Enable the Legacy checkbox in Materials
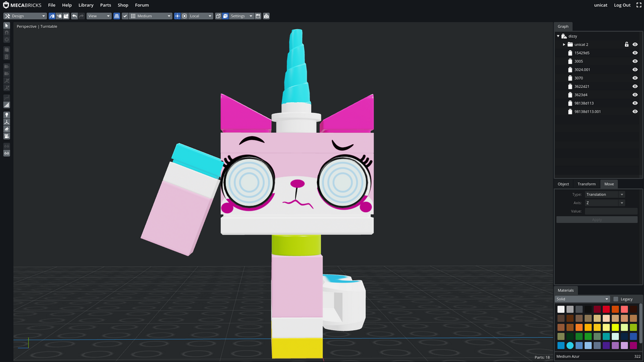The height and width of the screenshot is (362, 644). (x=616, y=299)
